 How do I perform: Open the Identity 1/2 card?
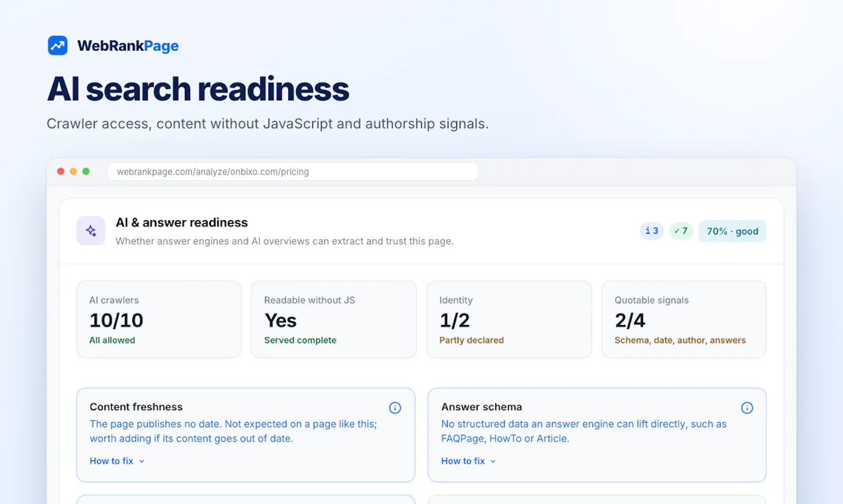(x=509, y=319)
